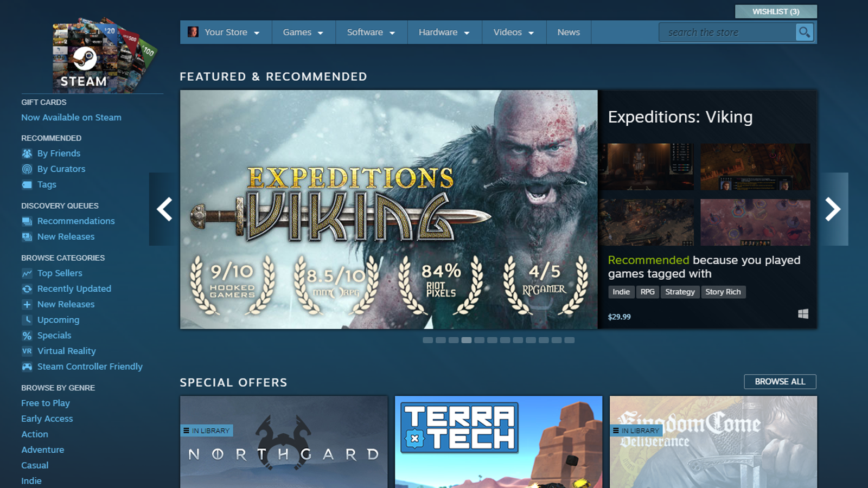The height and width of the screenshot is (488, 868).
Task: Click the Indie tag button
Action: tap(621, 292)
